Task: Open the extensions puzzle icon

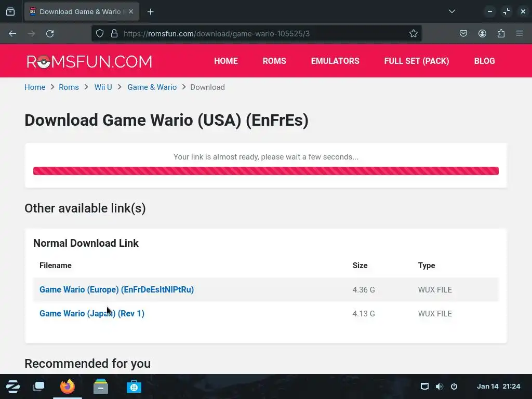Action: (501, 34)
